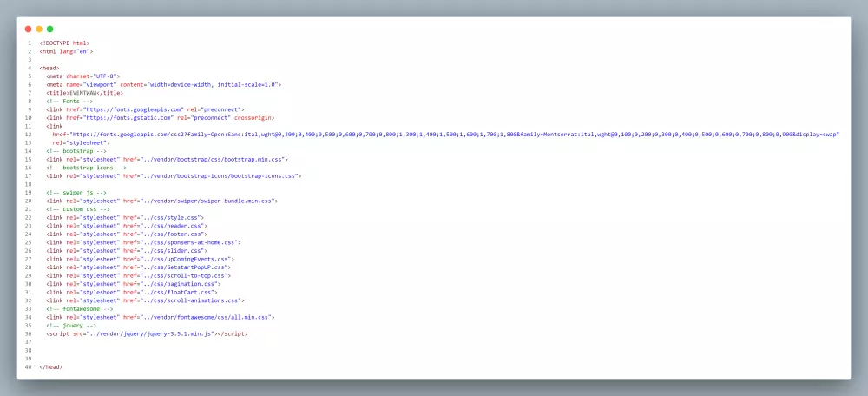The image size is (868, 396).
Task: Select the scroll-to-top.css link line
Action: [x=138, y=276]
